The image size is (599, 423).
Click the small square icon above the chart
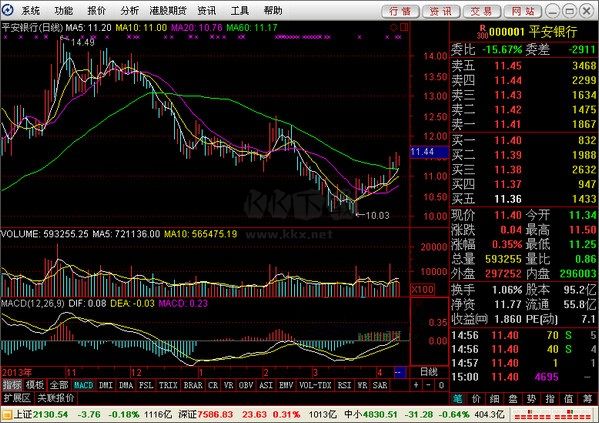tap(404, 27)
